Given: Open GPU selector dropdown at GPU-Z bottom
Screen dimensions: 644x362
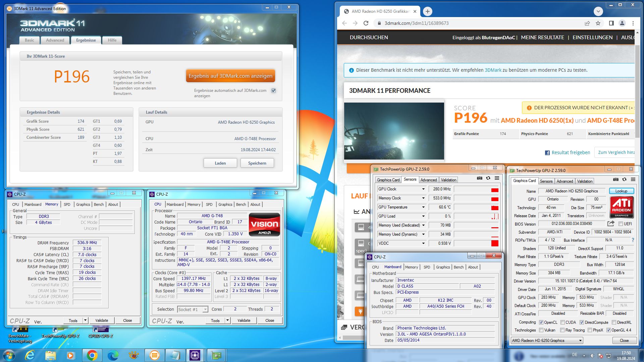Looking at the screenshot, I should coord(547,341).
